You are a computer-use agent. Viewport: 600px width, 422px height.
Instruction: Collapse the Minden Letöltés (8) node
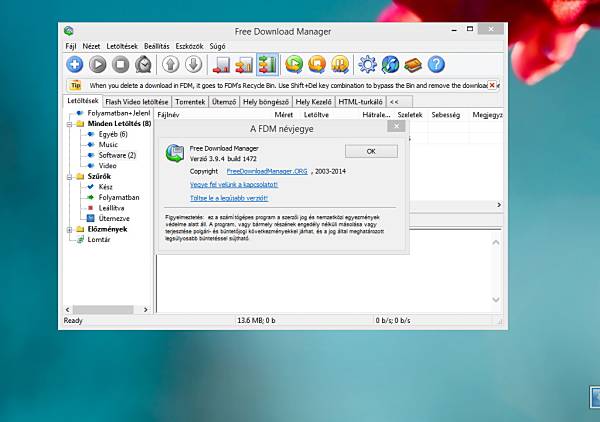pos(69,124)
